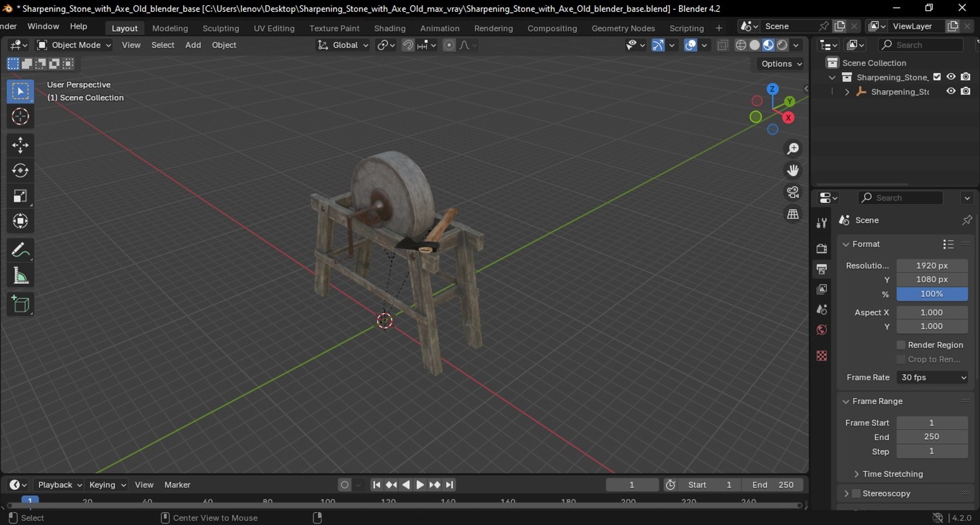980x525 pixels.
Task: Select the Select Box tool
Action: pyautogui.click(x=20, y=92)
